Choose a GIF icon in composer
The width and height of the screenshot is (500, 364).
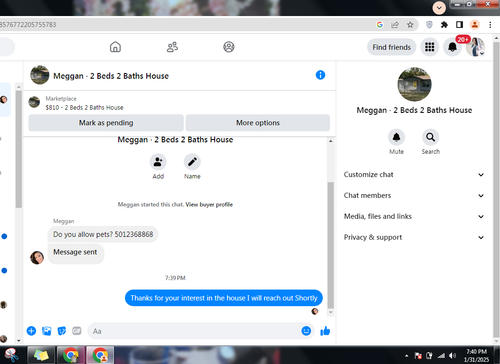click(77, 331)
